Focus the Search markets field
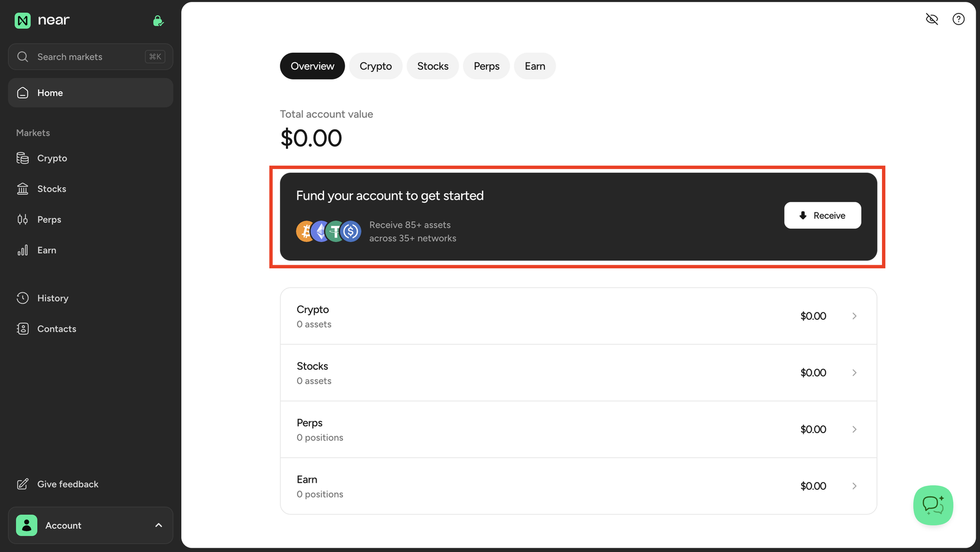Screen dimensions: 980x552 pyautogui.click(x=91, y=57)
